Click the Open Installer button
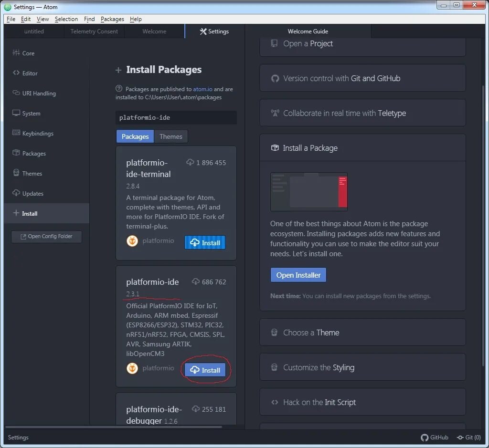This screenshot has height=448, width=489. tap(298, 275)
